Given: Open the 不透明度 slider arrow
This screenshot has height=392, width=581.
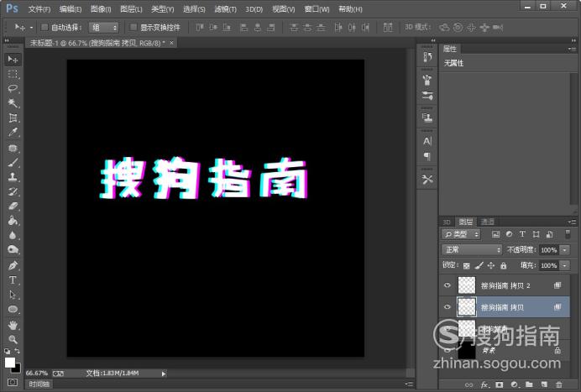Looking at the screenshot, I should pyautogui.click(x=565, y=250).
